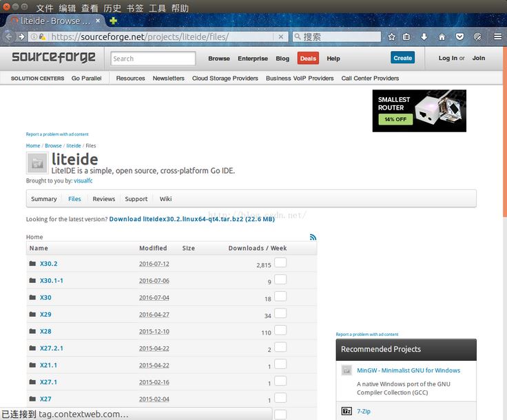Click Browse in the sourceforge navigation
Screen dimensions: 507x420
tap(219, 59)
